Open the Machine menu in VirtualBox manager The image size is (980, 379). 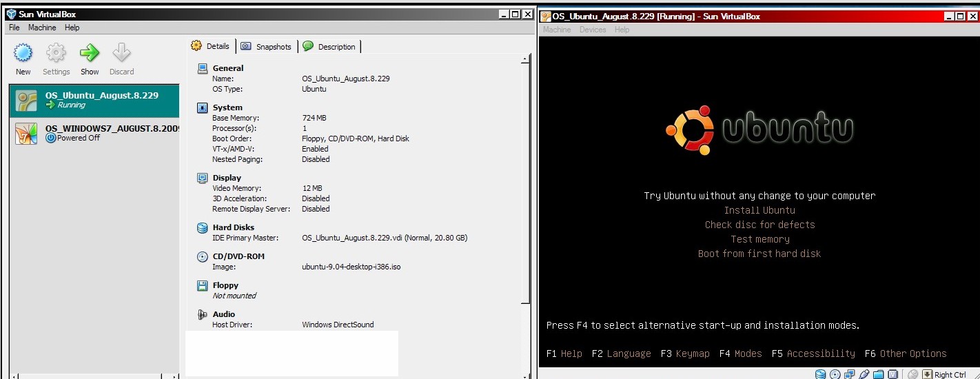[42, 28]
